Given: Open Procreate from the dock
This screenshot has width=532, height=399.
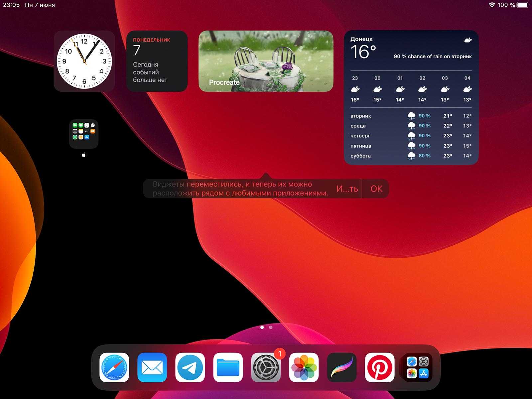Looking at the screenshot, I should pyautogui.click(x=341, y=367).
